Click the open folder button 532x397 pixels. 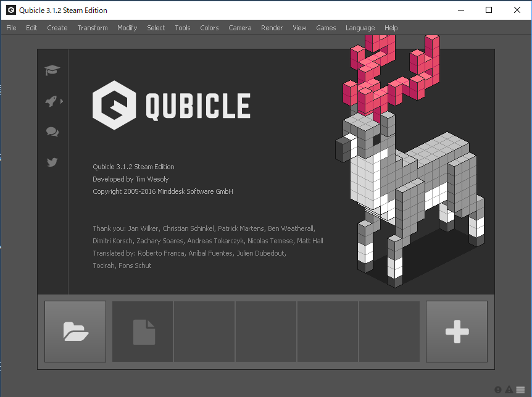point(75,332)
